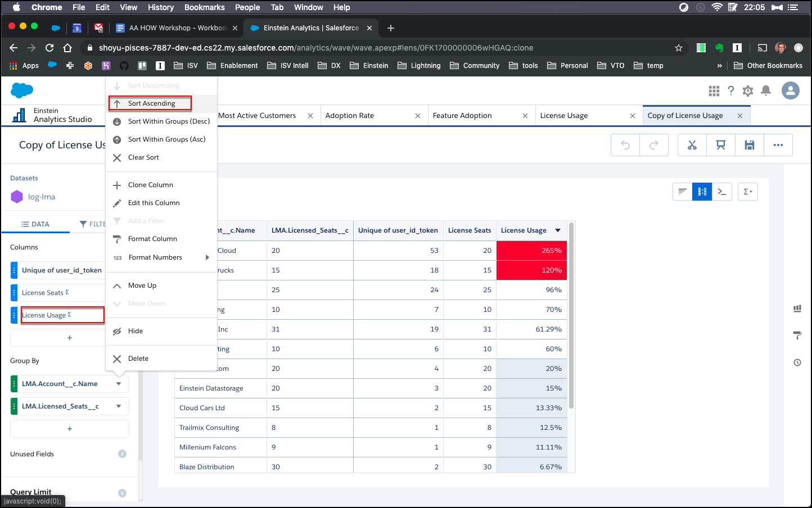The width and height of the screenshot is (812, 508).
Task: Open the Feature Adoption tab
Action: (x=462, y=116)
